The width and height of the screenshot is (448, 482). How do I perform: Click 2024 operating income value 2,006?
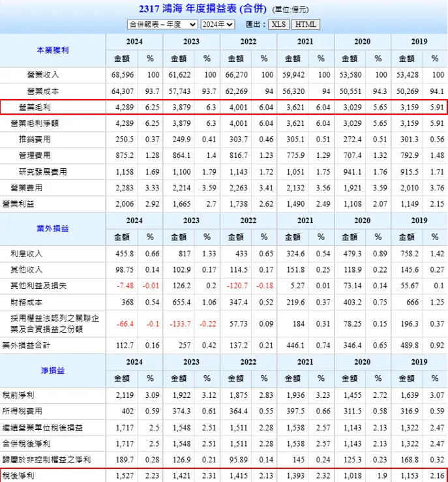(x=125, y=203)
